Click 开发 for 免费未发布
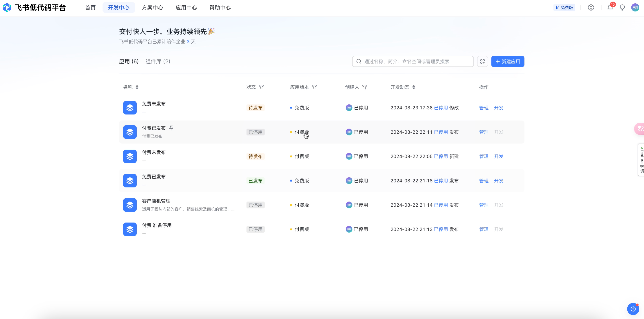Image resolution: width=644 pixels, height=319 pixels. (x=498, y=108)
